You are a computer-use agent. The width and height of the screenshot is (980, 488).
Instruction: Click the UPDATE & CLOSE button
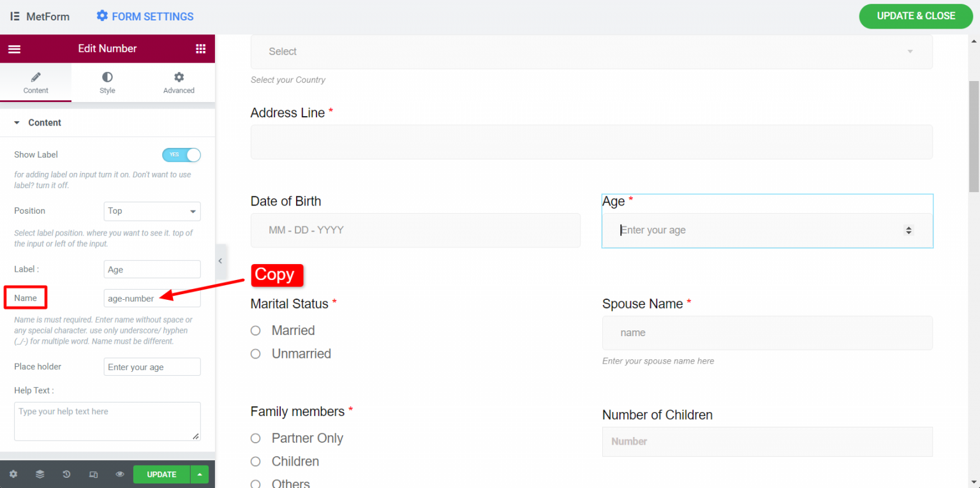tap(916, 16)
